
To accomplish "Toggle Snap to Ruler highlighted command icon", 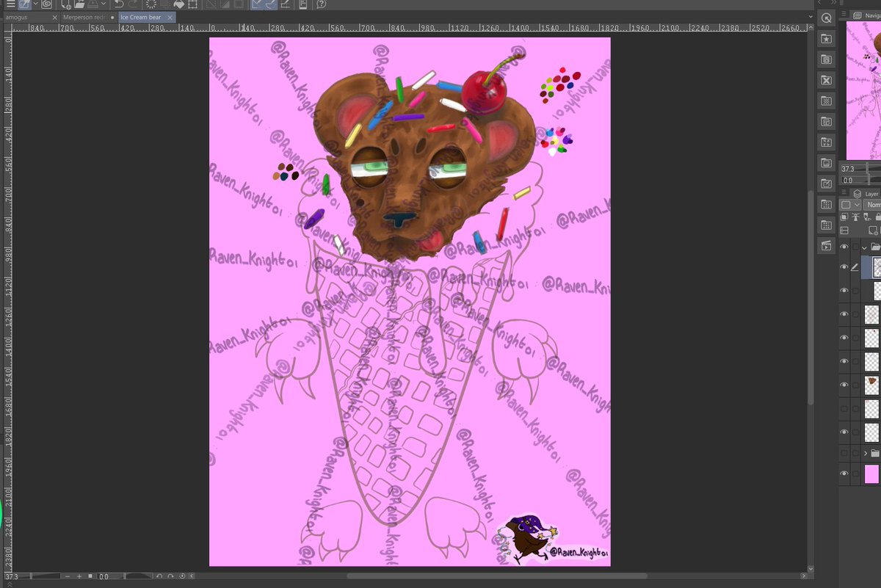I will pyautogui.click(x=258, y=4).
